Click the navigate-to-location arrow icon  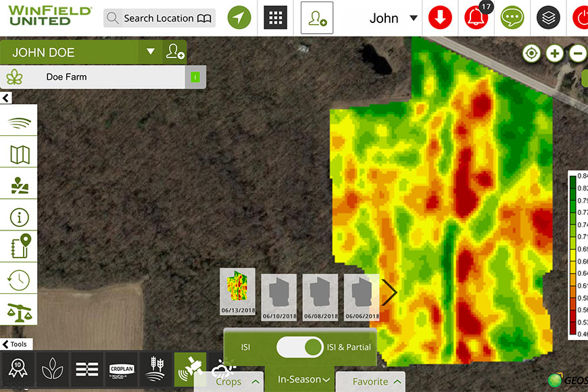(x=239, y=18)
